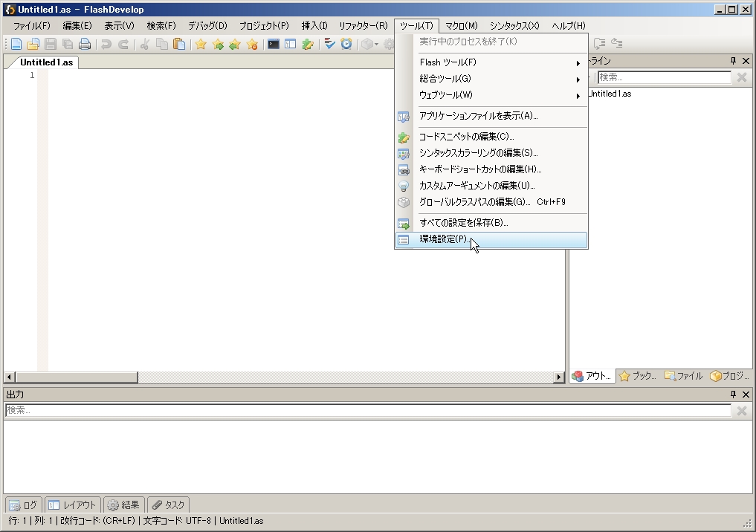This screenshot has height=532, width=756.
Task: Click the Print toolbar icon
Action: (x=85, y=45)
